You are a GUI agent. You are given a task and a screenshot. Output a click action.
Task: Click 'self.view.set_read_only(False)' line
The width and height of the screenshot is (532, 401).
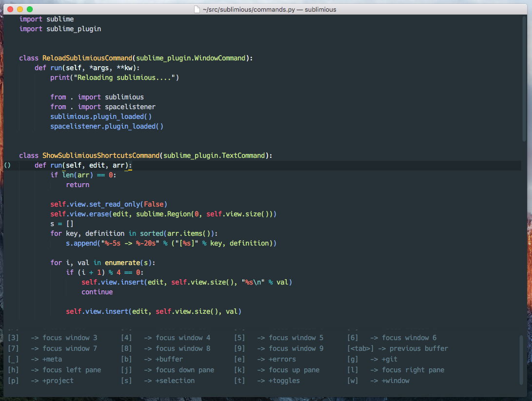coord(109,205)
